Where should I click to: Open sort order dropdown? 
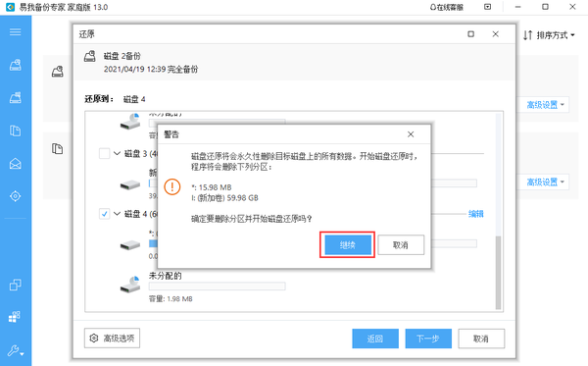[549, 35]
